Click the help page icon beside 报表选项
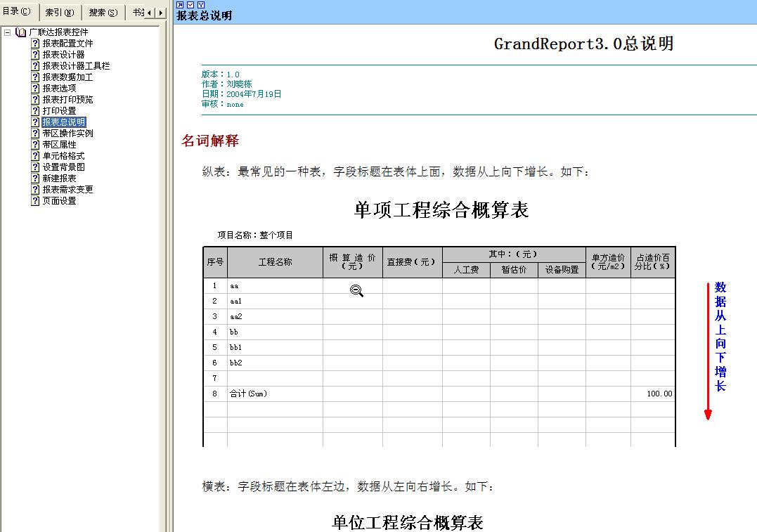 pyautogui.click(x=35, y=89)
